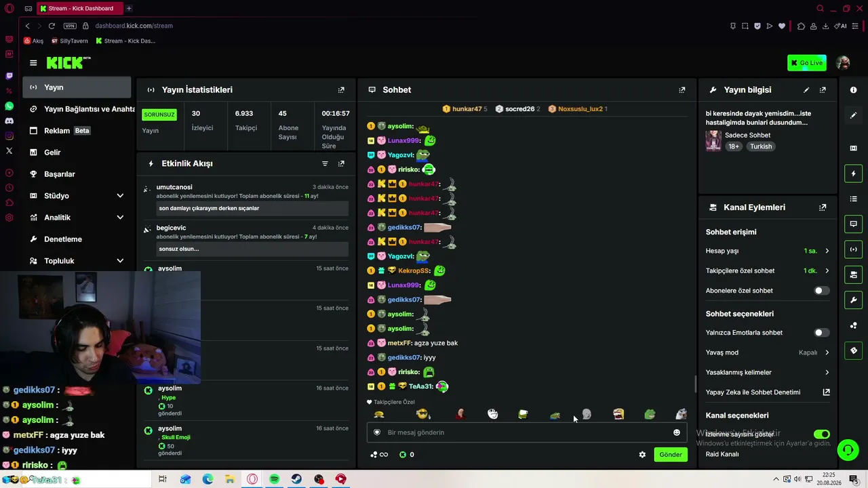This screenshot has width=868, height=488.
Task: Click begicevic in the activity feed
Action: pos(171,228)
